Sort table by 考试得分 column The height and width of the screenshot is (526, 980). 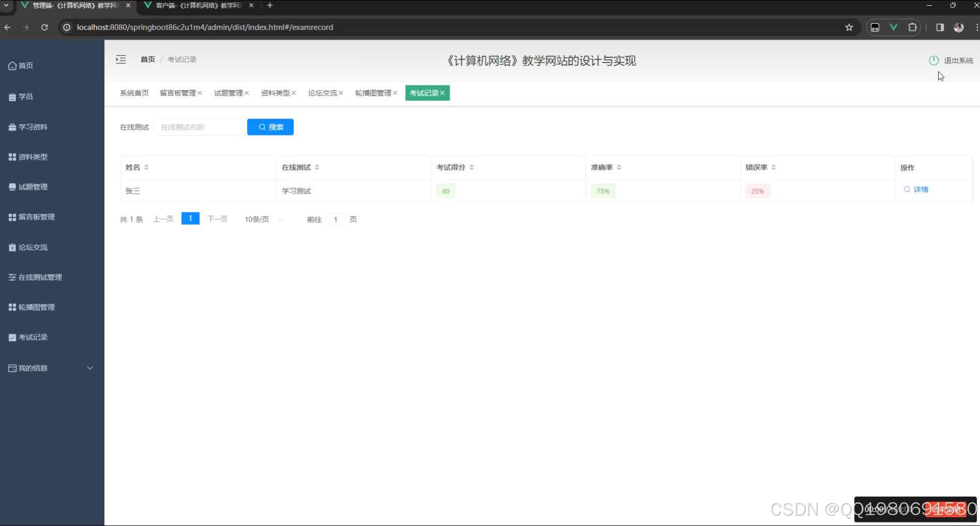point(471,167)
